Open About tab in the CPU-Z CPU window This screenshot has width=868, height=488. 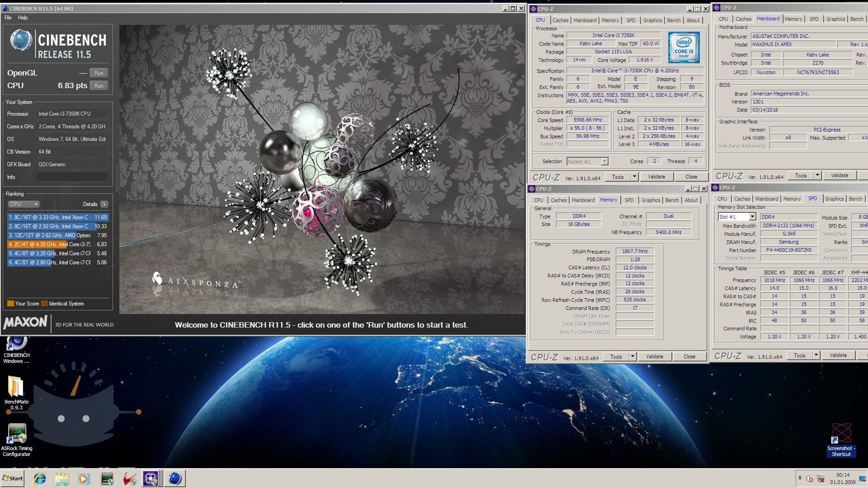(x=693, y=20)
